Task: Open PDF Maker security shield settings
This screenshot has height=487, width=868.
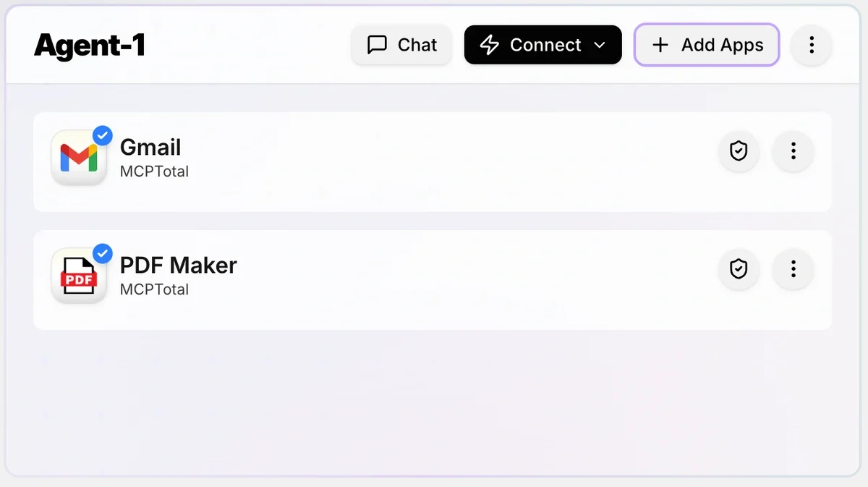Action: [739, 269]
